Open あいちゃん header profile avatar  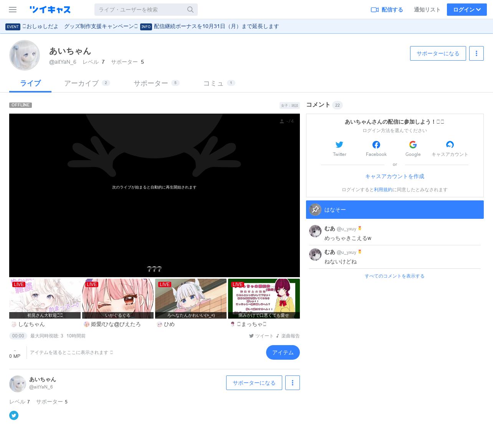pos(25,55)
